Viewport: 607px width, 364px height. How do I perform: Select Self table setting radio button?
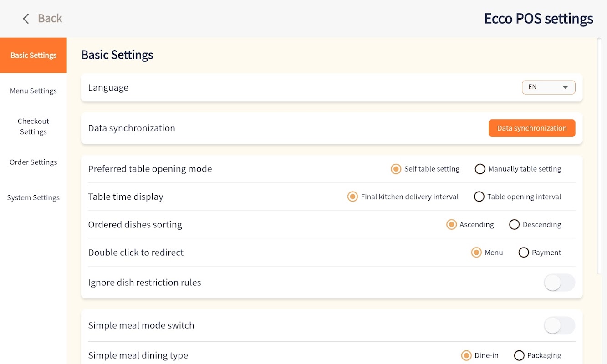click(x=396, y=169)
